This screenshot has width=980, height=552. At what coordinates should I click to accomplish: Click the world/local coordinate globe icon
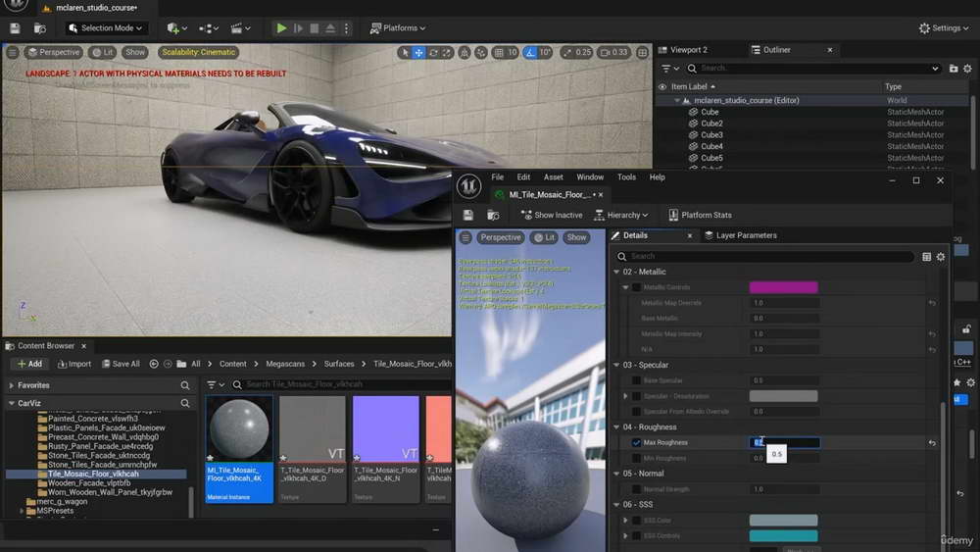pyautogui.click(x=465, y=53)
